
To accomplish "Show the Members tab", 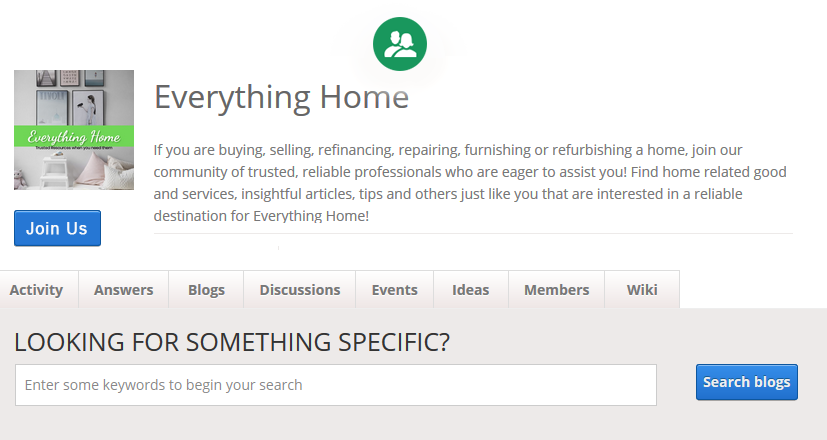I will click(x=556, y=290).
